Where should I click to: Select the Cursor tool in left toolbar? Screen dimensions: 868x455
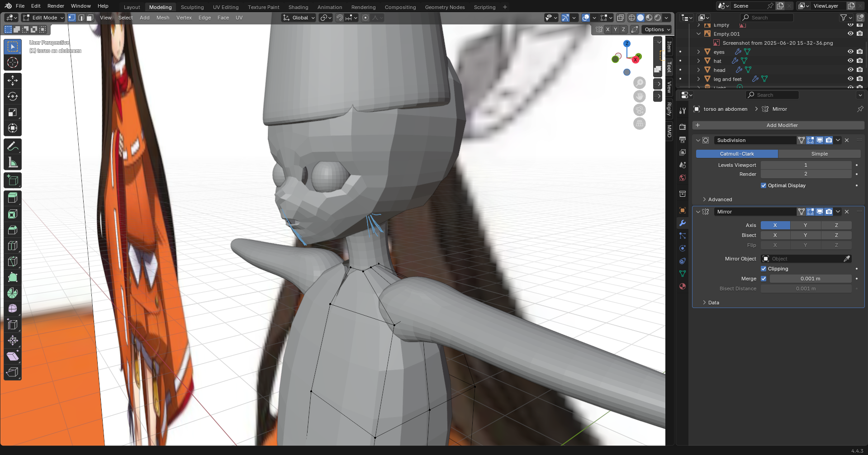(13, 62)
